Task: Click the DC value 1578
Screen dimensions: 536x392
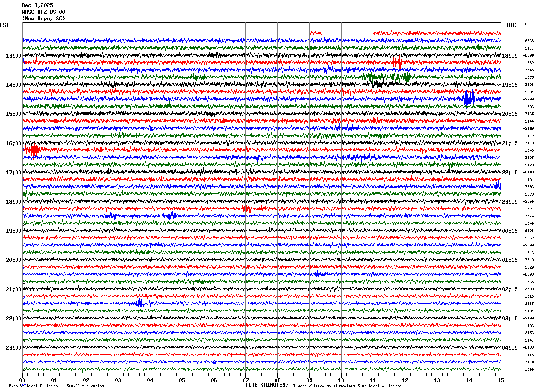Action: pos(529,194)
